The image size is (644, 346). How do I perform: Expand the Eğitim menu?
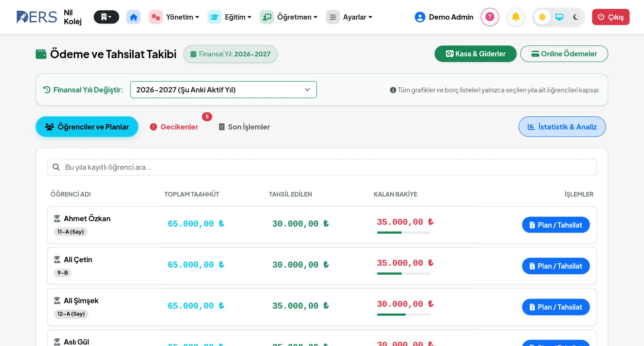coord(238,17)
